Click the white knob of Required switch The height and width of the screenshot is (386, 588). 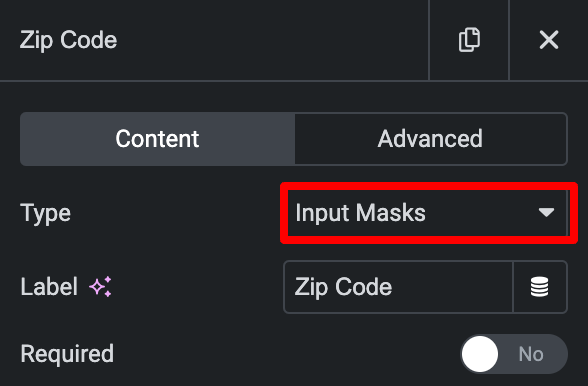(480, 354)
